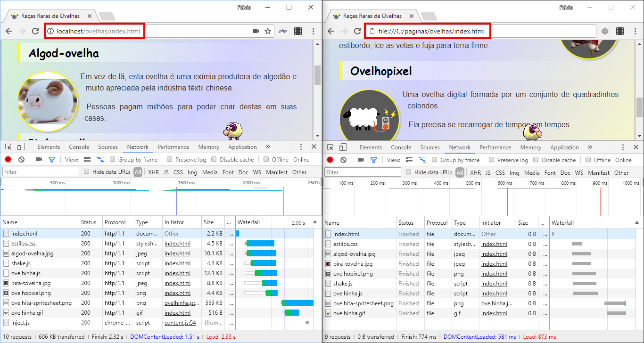This screenshot has height=343, width=644.
Task: Clear the network log in the file:/// window DevTools
Action: click(343, 160)
